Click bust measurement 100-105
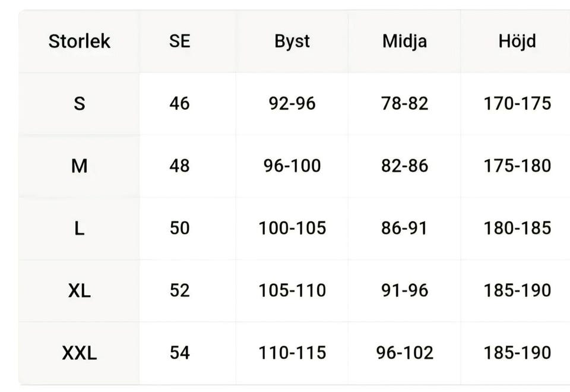 [292, 228]
